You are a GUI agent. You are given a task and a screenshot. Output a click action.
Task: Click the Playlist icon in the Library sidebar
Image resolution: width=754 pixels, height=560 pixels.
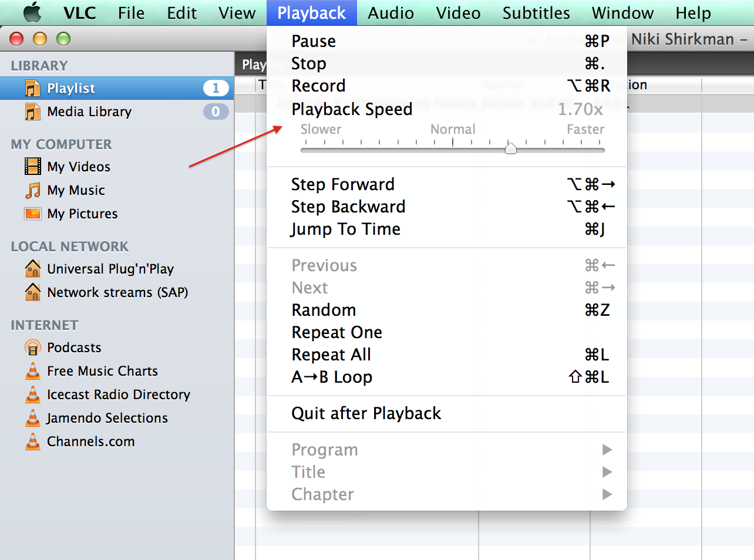coord(33,88)
